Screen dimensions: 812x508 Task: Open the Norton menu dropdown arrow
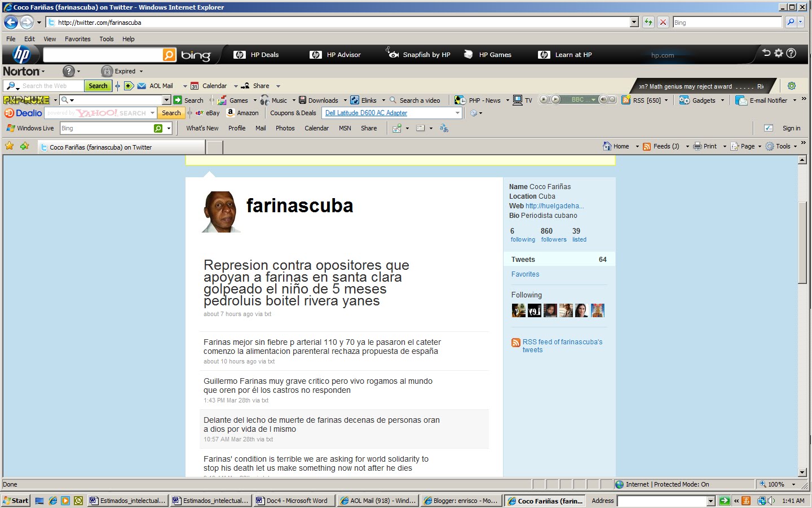point(43,72)
